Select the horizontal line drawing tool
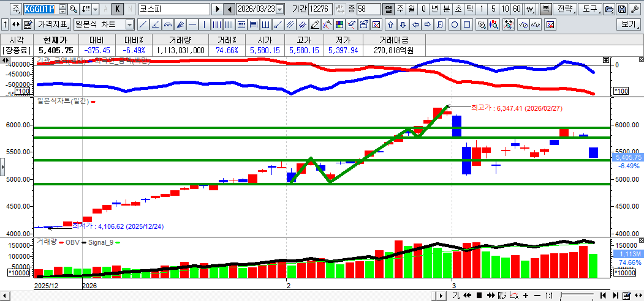 pyautogui.click(x=192, y=24)
